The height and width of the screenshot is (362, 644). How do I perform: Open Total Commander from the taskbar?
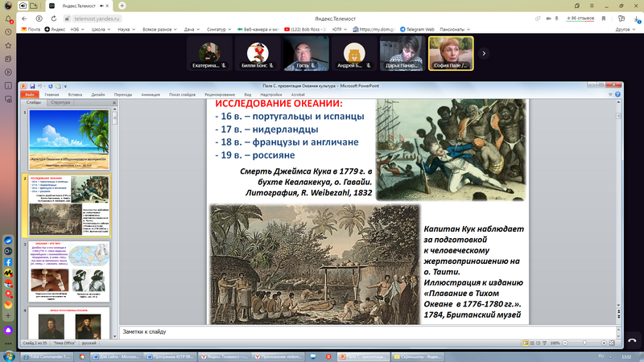pos(47,356)
